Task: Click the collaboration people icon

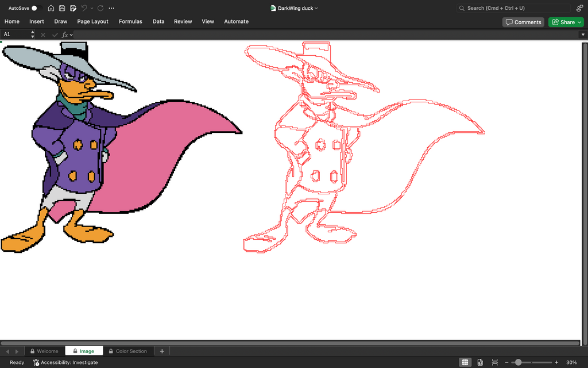Action: [x=579, y=8]
